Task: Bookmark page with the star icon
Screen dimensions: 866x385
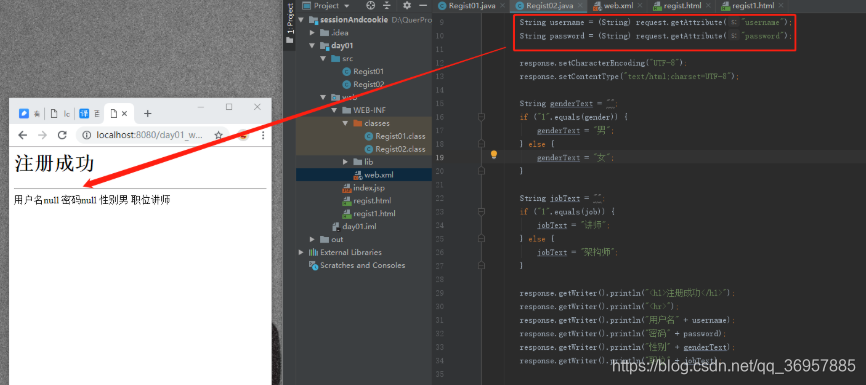Action: click(x=219, y=135)
